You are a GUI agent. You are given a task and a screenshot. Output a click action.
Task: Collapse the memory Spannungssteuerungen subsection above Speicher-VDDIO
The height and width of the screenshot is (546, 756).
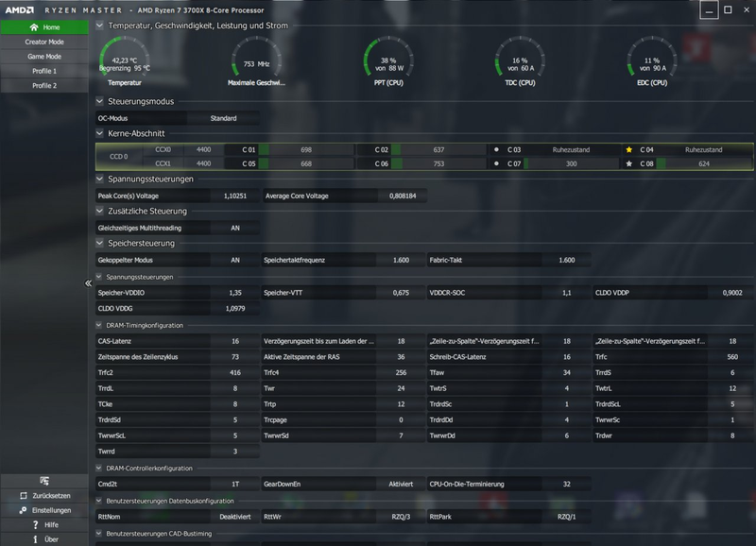(99, 277)
